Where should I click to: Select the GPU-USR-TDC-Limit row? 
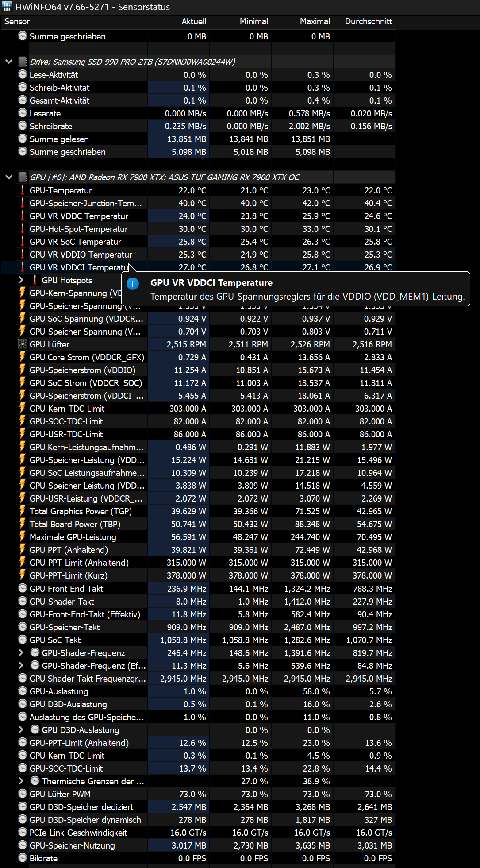[197, 434]
